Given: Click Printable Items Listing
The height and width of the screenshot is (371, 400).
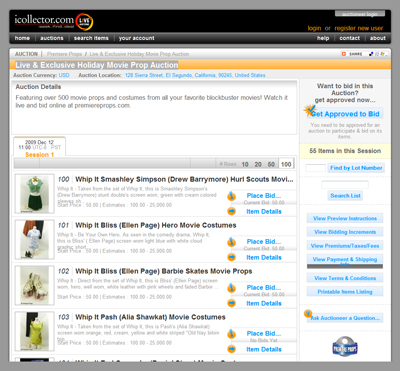Looking at the screenshot, I should pos(345,292).
